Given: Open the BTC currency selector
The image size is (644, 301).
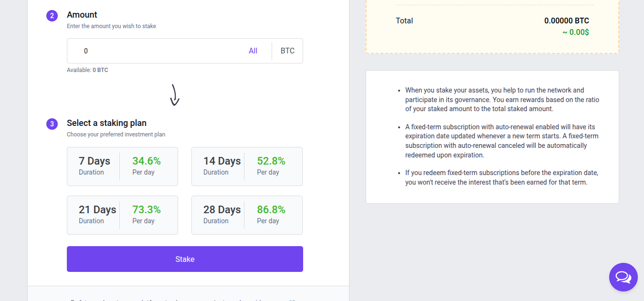Looking at the screenshot, I should [287, 51].
